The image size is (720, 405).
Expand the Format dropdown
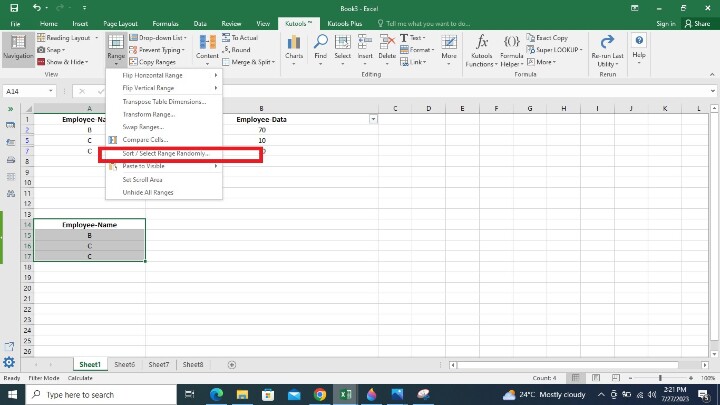point(433,50)
